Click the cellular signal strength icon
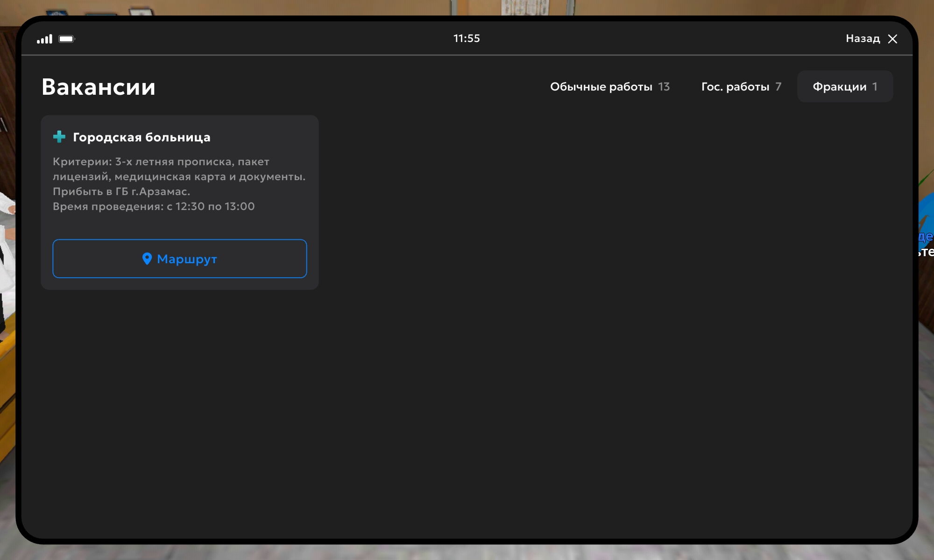The image size is (934, 560). tap(44, 39)
